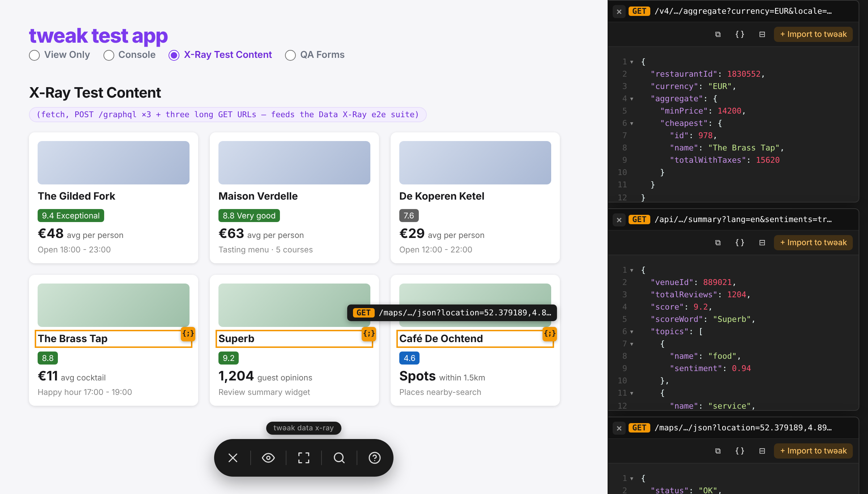Fold the "topics" array at line 6
The height and width of the screenshot is (494, 868).
tap(632, 332)
